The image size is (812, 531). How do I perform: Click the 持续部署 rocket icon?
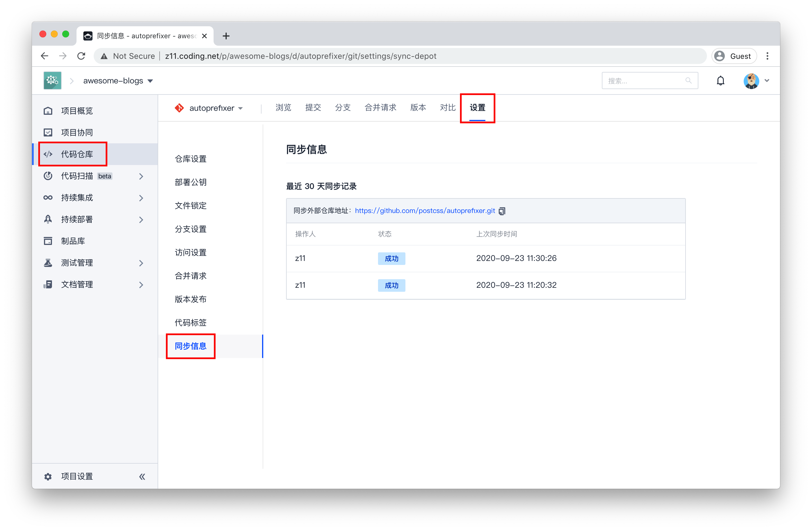48,219
